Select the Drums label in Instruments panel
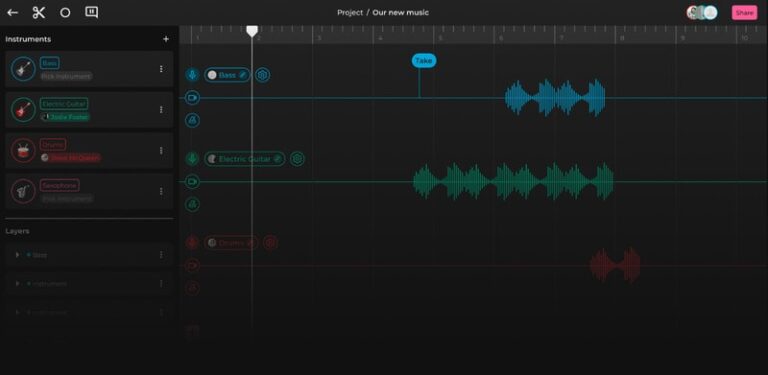This screenshot has width=768, height=375. click(53, 144)
